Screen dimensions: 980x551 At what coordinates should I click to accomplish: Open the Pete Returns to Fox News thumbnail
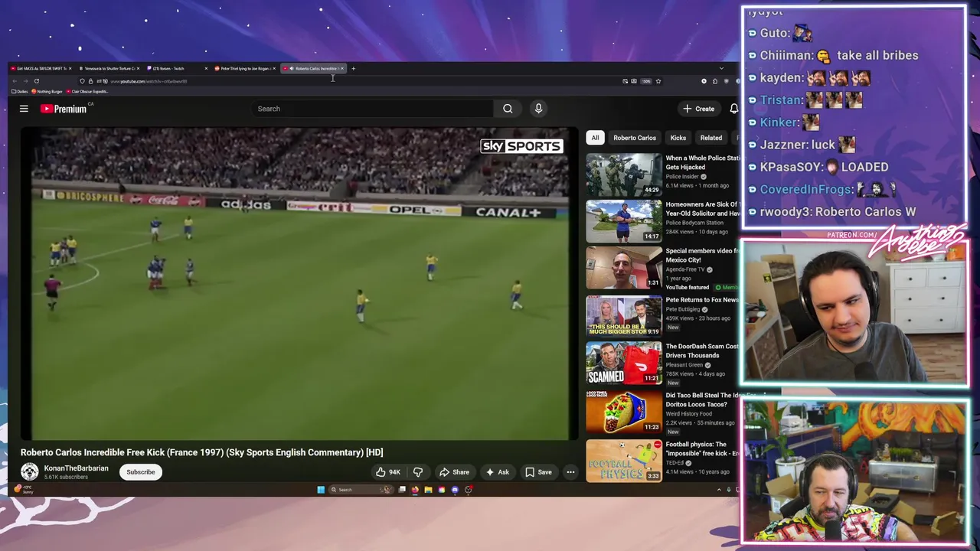coord(624,316)
